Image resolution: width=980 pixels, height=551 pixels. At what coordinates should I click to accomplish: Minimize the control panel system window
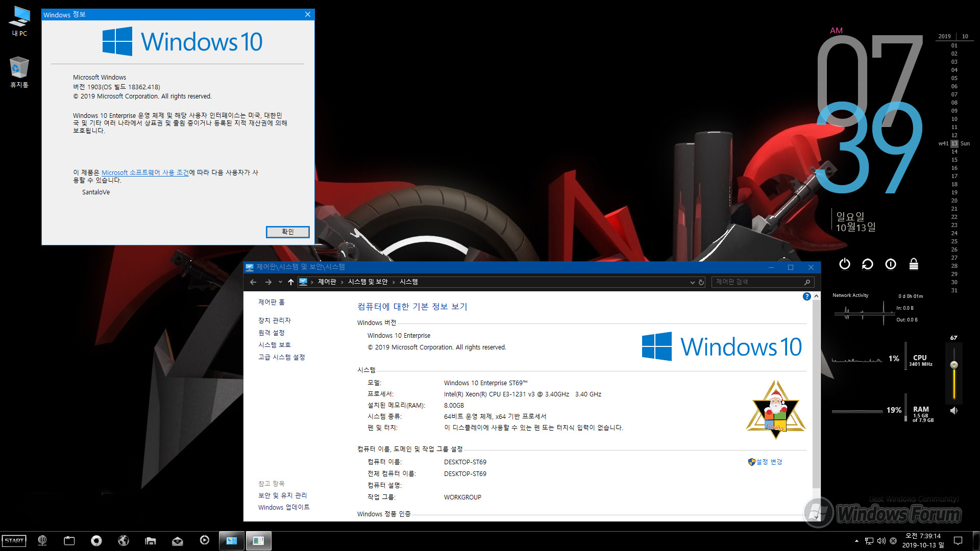pyautogui.click(x=771, y=267)
